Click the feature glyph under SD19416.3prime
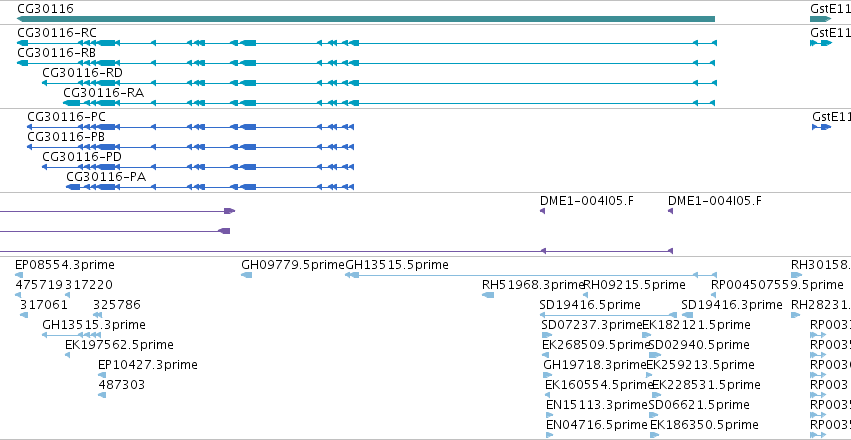The width and height of the screenshot is (851, 440). tap(687, 315)
